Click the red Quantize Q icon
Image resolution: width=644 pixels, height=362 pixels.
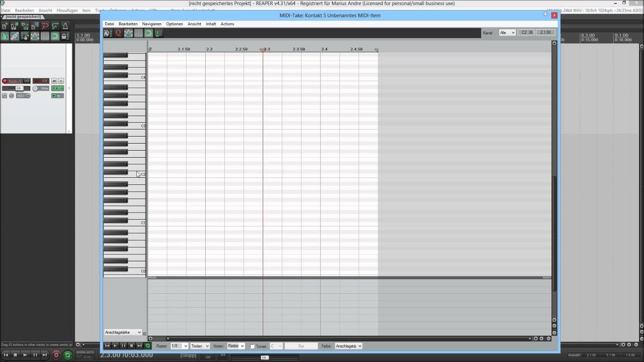[118, 33]
